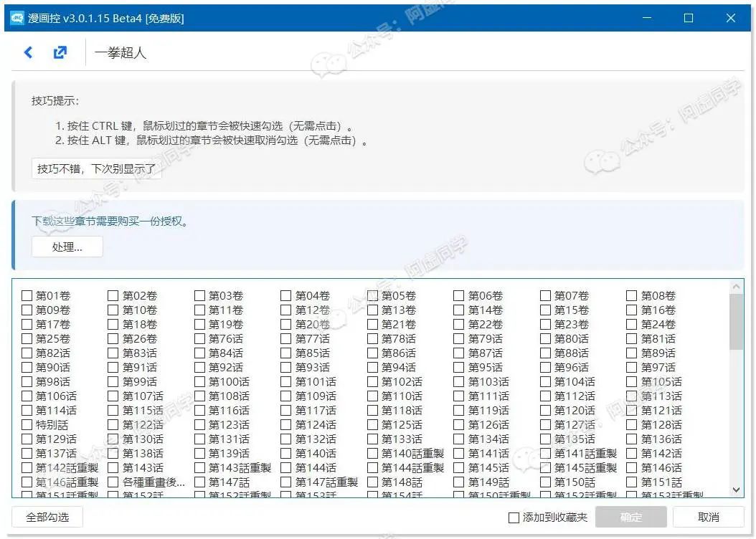Click the chapter list scroll down arrow

(736, 490)
